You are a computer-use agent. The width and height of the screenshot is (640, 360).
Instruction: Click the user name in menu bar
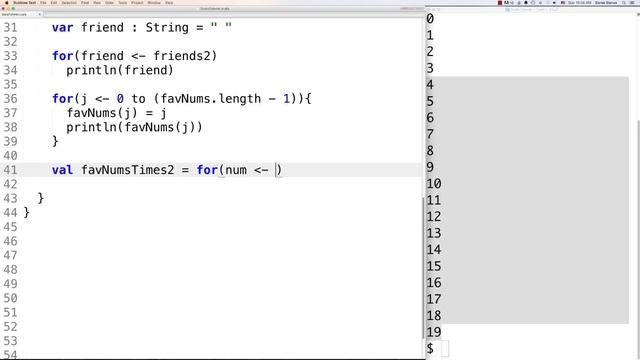pyautogui.click(x=606, y=2)
